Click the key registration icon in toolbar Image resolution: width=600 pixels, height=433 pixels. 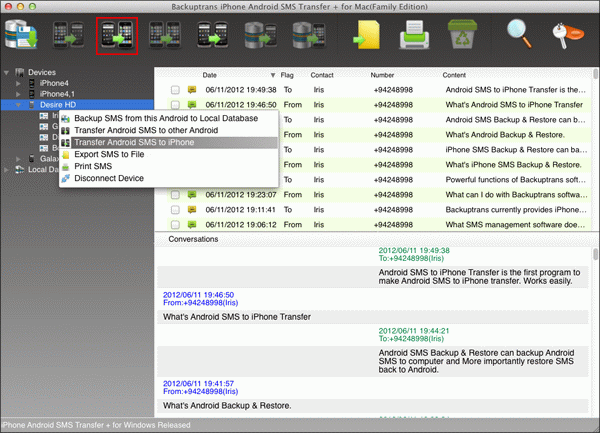coord(568,35)
